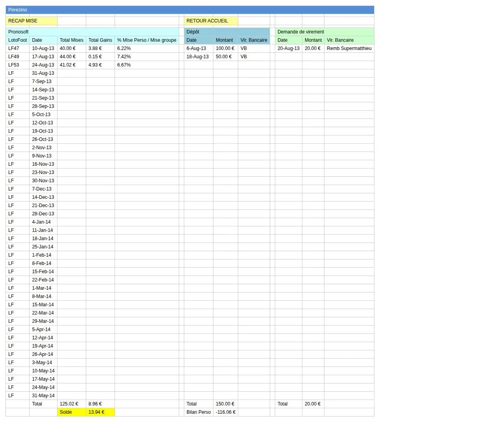The image size is (504, 422).
Task: Select the Demande de virement header
Action: pos(324,32)
